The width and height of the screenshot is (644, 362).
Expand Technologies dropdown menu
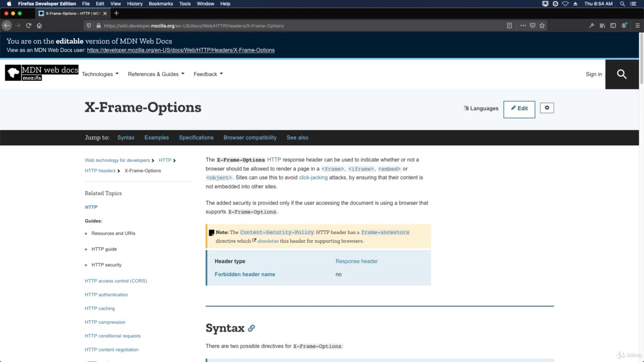tap(100, 74)
